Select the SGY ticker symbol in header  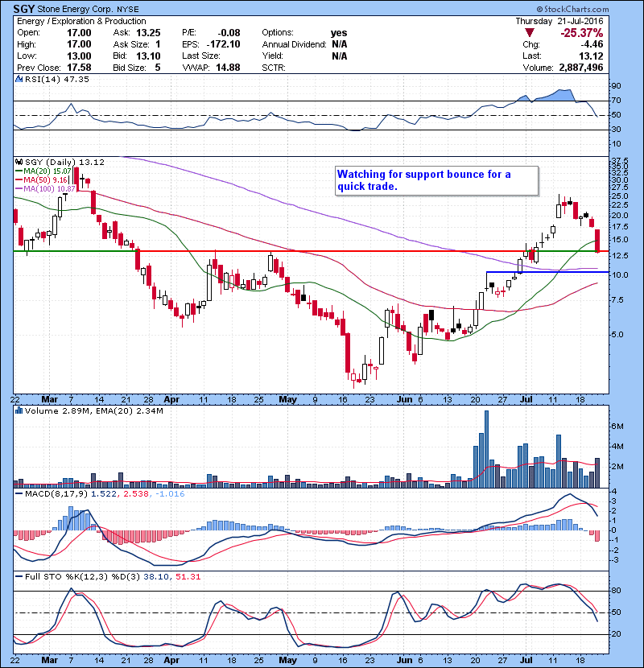(24, 9)
